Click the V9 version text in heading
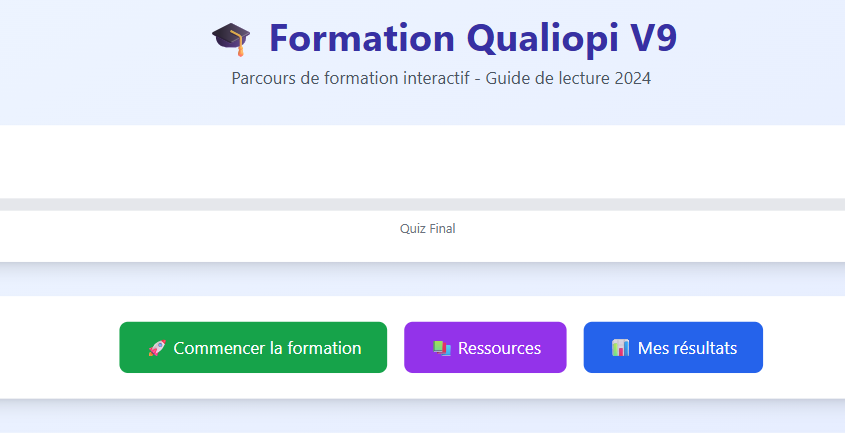The image size is (845, 437). click(x=653, y=39)
